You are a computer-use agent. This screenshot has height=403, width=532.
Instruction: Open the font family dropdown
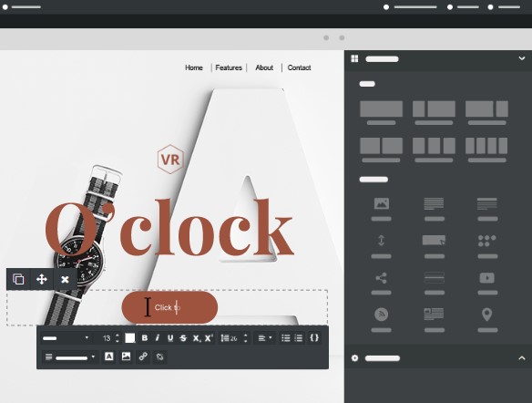point(66,338)
